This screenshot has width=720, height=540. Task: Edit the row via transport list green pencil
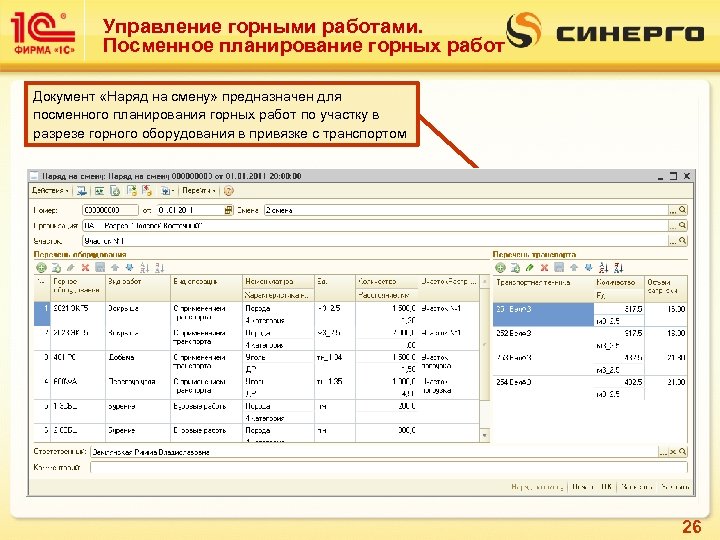click(x=530, y=268)
